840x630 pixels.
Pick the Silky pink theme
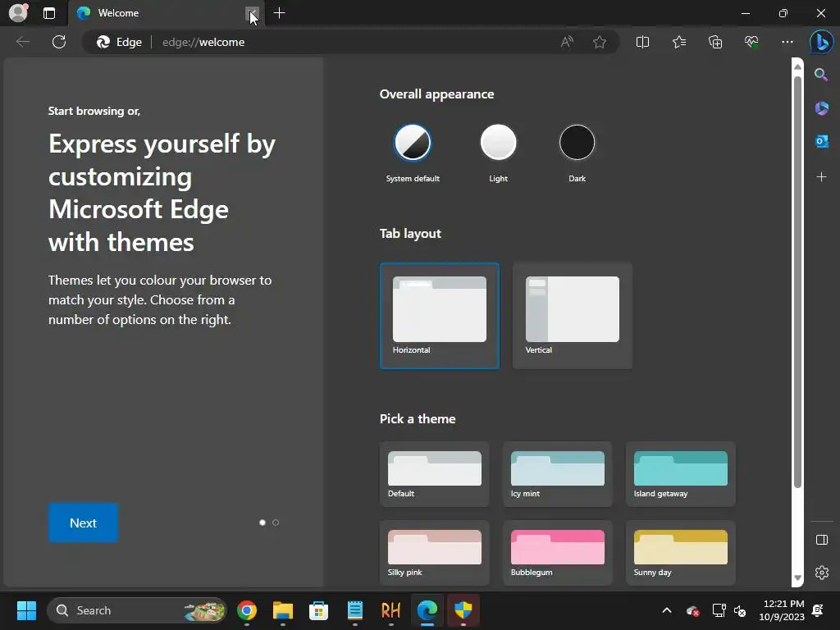click(435, 553)
